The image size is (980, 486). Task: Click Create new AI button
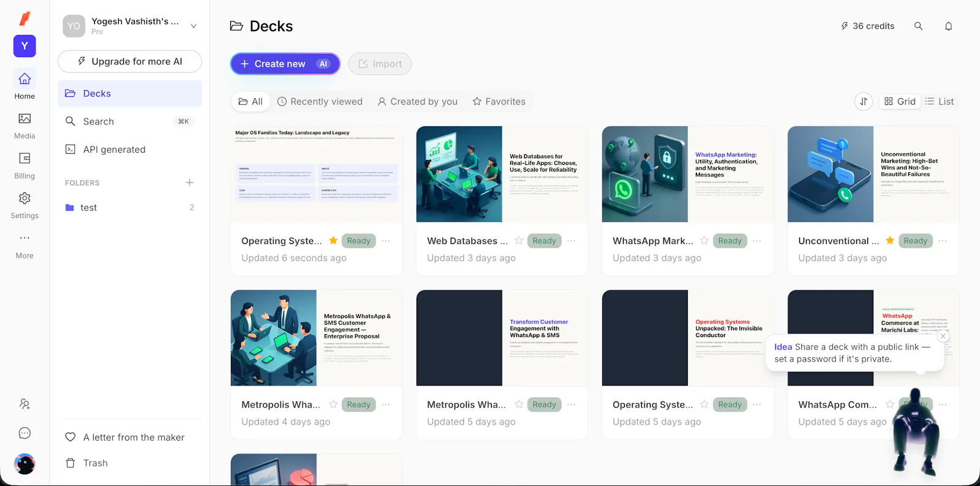[x=285, y=64]
